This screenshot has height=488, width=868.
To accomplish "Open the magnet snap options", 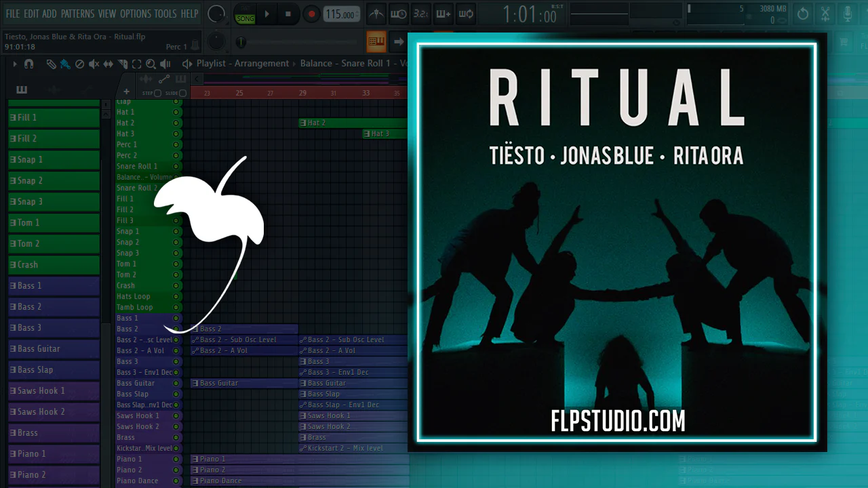I will tap(28, 64).
